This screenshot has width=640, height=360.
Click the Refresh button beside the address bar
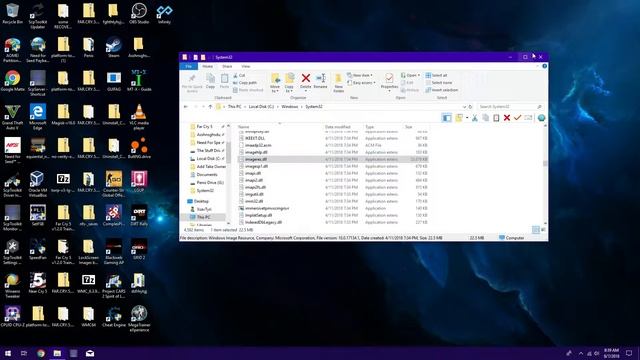click(x=470, y=107)
